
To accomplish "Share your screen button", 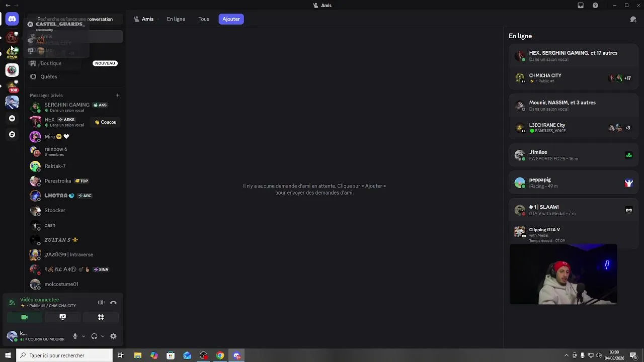I will pos(63,317).
